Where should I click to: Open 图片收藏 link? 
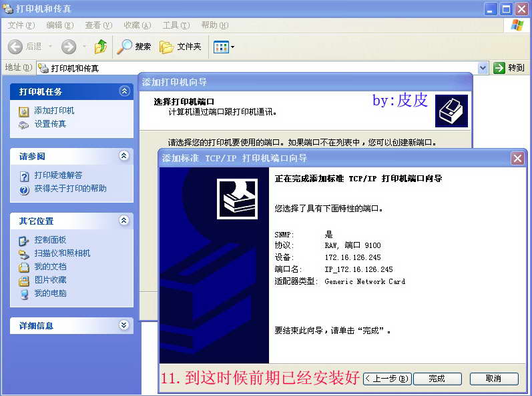click(50, 280)
